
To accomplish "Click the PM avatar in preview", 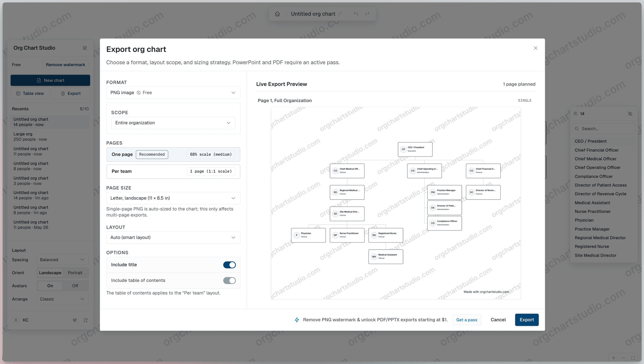I will tap(433, 192).
